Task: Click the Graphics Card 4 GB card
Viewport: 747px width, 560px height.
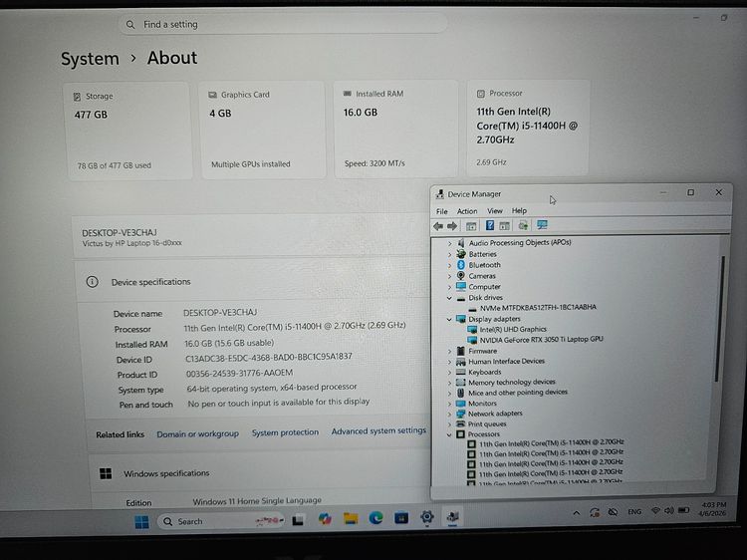Action: coord(263,130)
